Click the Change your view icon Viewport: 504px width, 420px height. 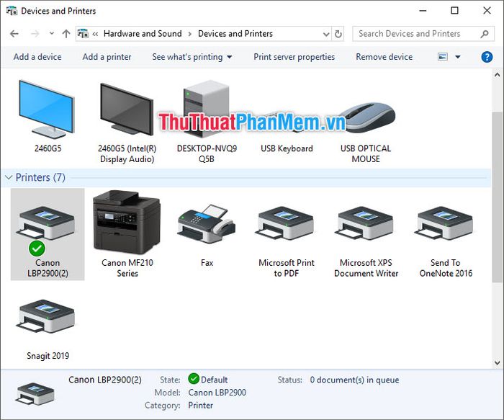point(443,57)
